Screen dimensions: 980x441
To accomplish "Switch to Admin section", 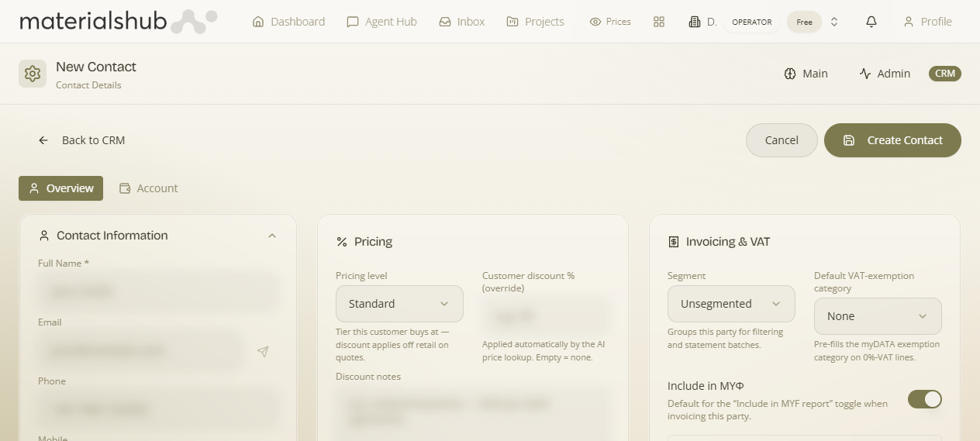I will pyautogui.click(x=885, y=74).
